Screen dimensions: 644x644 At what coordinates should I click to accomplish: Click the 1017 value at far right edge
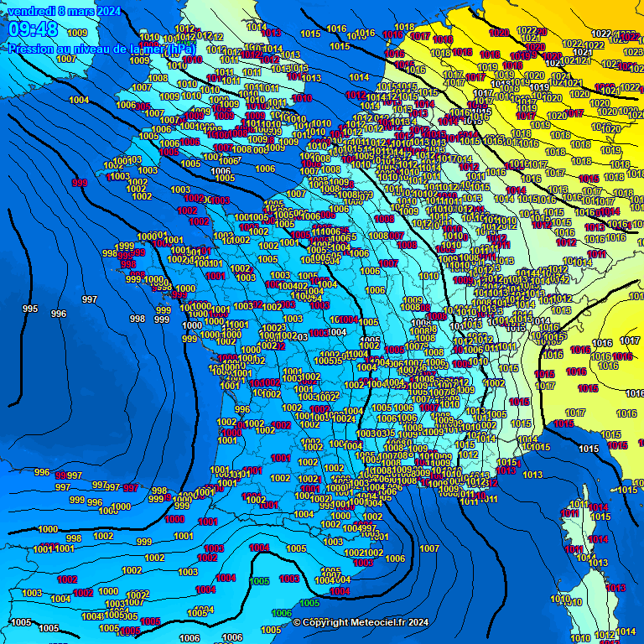point(629,340)
